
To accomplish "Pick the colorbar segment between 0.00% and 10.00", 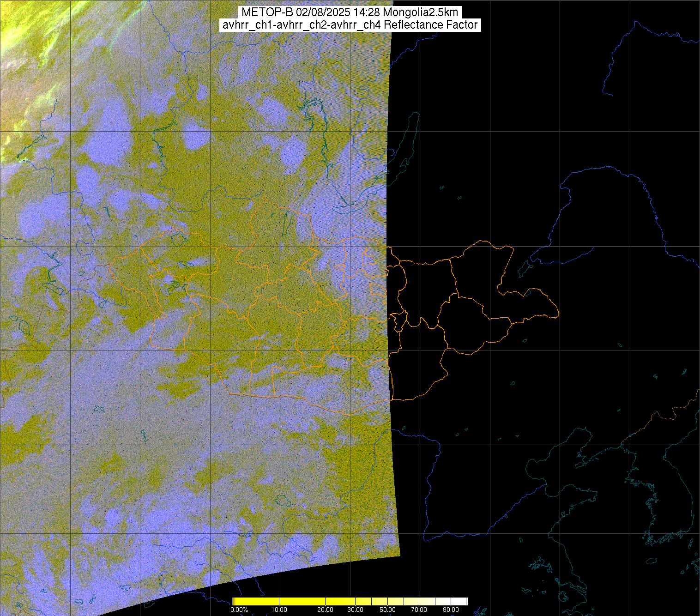I will tap(256, 601).
